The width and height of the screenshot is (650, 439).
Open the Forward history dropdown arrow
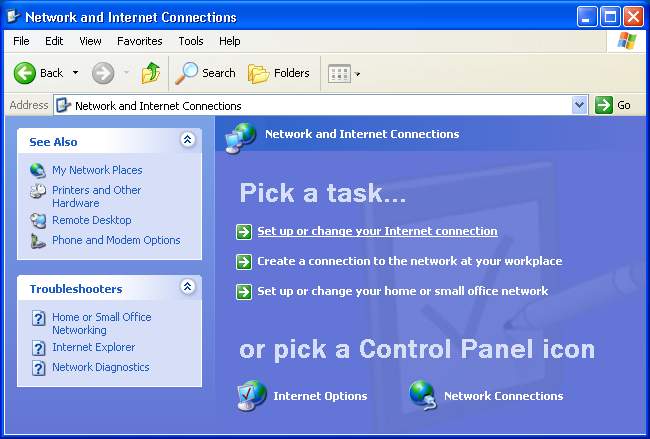(126, 73)
